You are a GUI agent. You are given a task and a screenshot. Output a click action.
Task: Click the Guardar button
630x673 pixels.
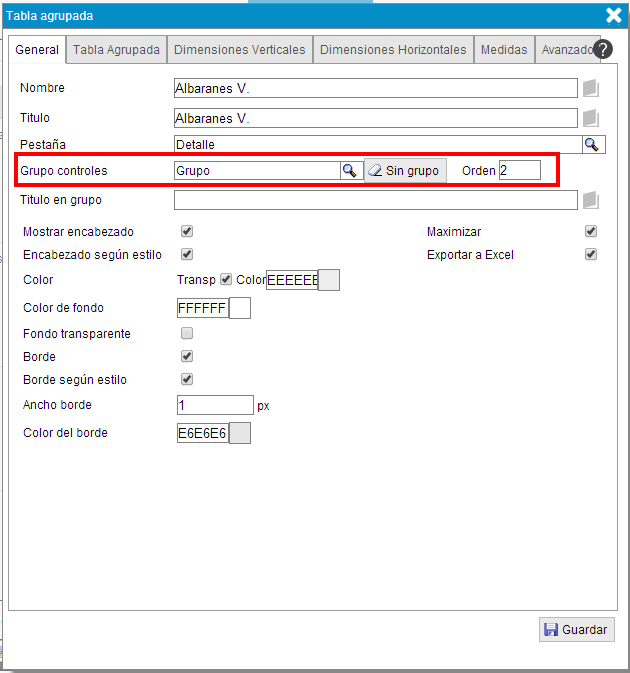point(576,630)
